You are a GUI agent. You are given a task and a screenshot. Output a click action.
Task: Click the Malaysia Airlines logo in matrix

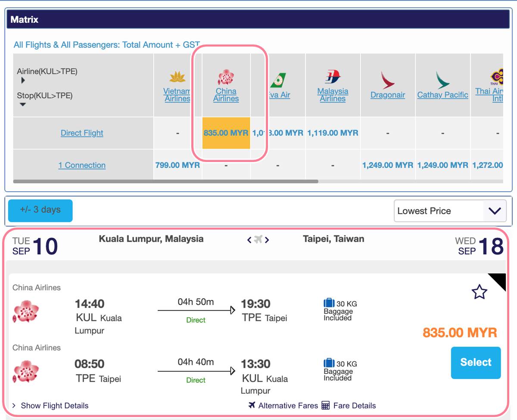point(333,78)
